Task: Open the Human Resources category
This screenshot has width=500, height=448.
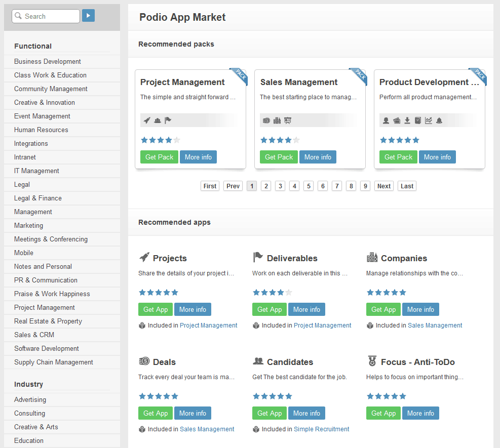Action: click(x=41, y=130)
